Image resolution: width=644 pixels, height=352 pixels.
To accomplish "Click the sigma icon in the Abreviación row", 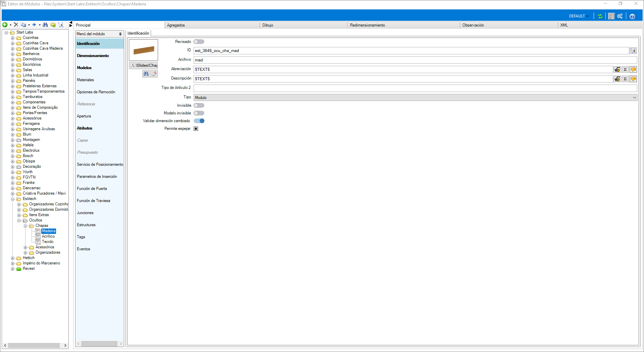I will (x=625, y=69).
